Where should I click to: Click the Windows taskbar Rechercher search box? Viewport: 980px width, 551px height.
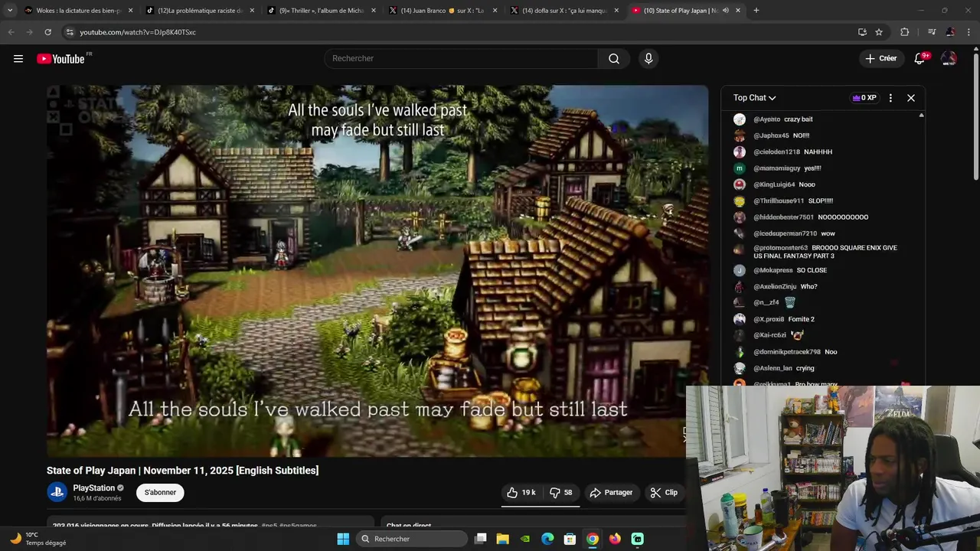[413, 539]
